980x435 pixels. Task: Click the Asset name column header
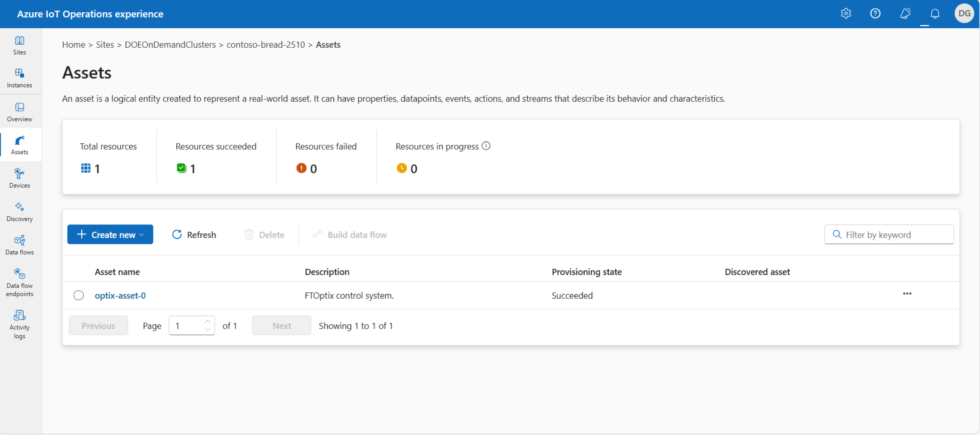(x=117, y=272)
